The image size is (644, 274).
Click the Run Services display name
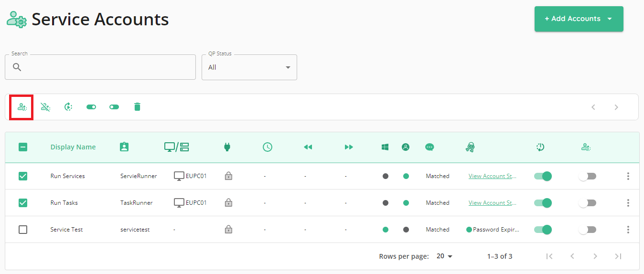(67, 176)
